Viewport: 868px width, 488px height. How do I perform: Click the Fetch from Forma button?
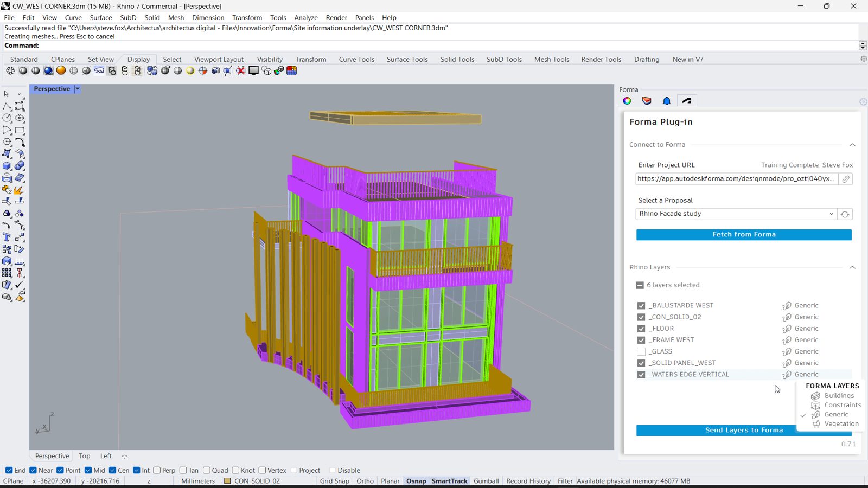743,235
